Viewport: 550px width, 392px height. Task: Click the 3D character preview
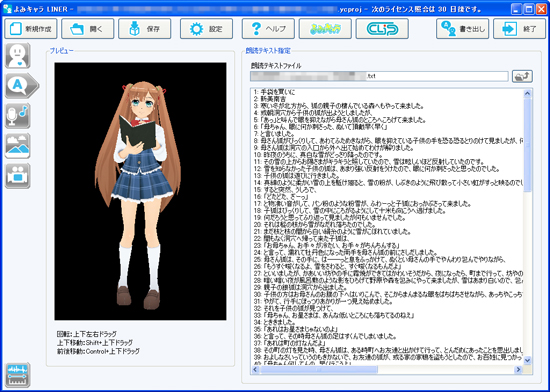click(140, 191)
